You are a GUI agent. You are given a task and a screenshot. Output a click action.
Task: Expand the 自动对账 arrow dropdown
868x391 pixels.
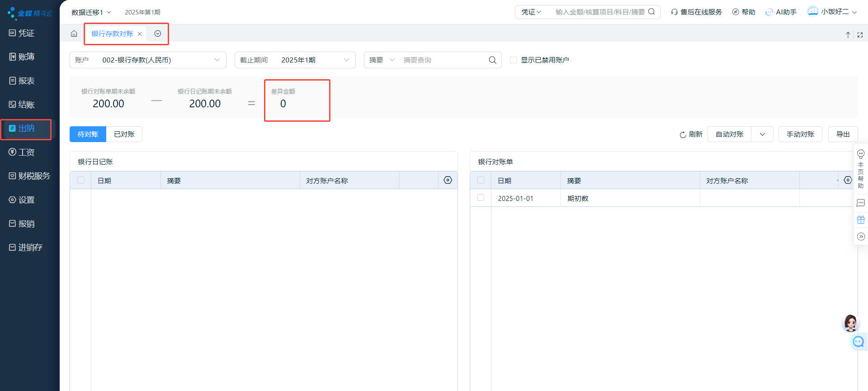coord(762,134)
